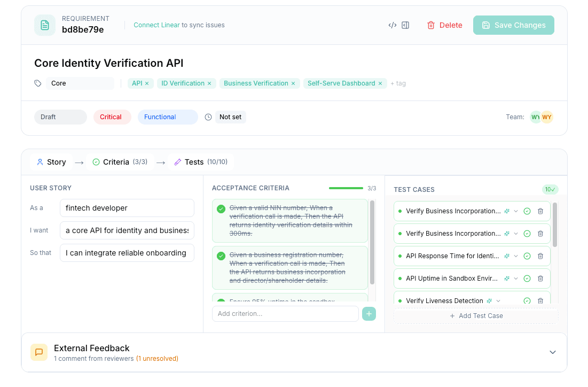Open the code view icon in the header
The width and height of the screenshot is (588, 387).
tap(393, 25)
